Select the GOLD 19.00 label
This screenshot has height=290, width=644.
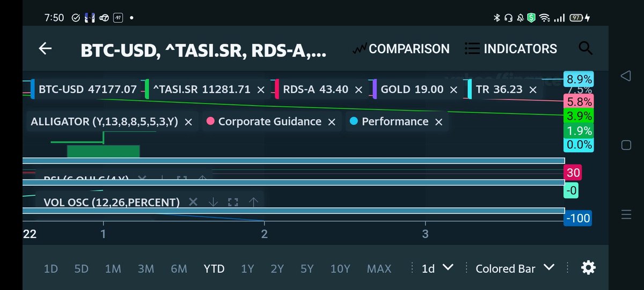412,90
